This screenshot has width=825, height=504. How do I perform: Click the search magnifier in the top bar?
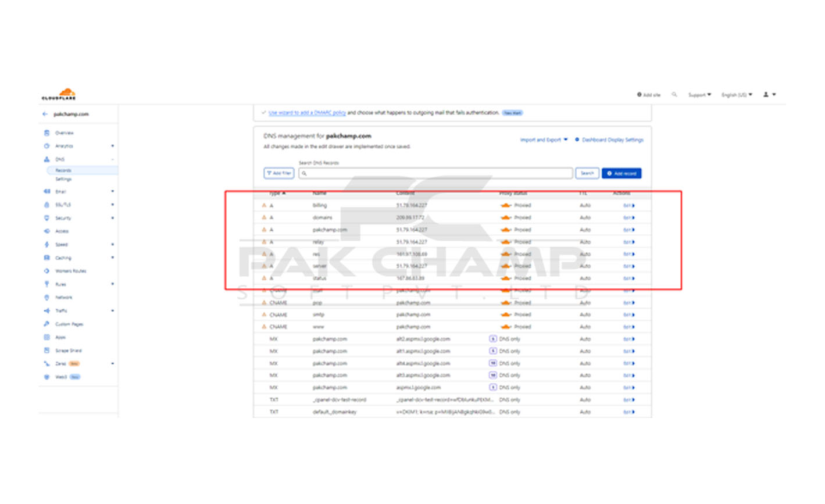674,94
